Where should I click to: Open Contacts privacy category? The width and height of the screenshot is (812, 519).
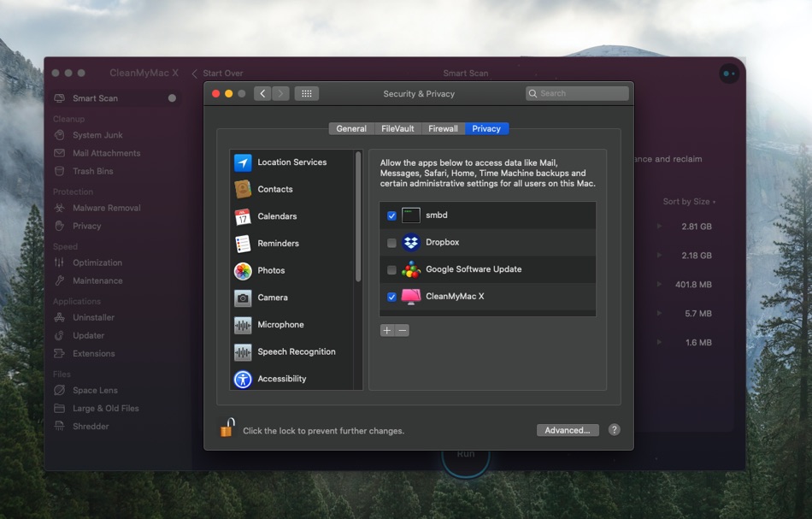coord(292,189)
